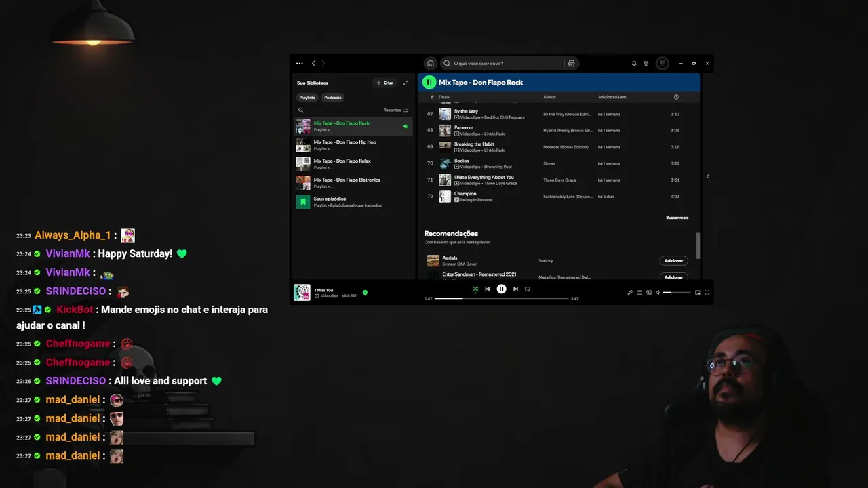Open Drowning Pool artist link
868x488 pixels.
498,167
